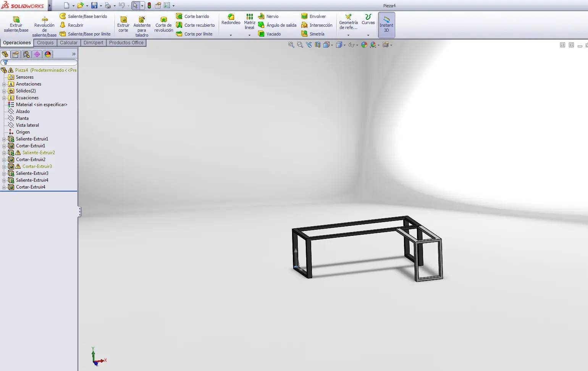Viewport: 588px width, 371px height.
Task: Expand the Redondeo dropdown arrow
Action: 231,35
